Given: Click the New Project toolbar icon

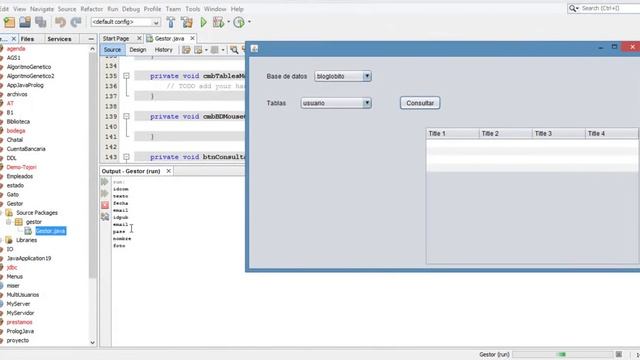Looking at the screenshot, I should click(x=9, y=22).
